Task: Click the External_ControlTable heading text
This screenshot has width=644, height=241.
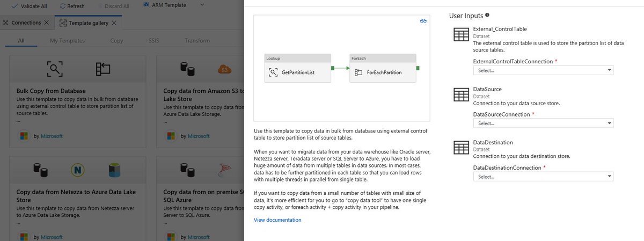Action: (500, 29)
